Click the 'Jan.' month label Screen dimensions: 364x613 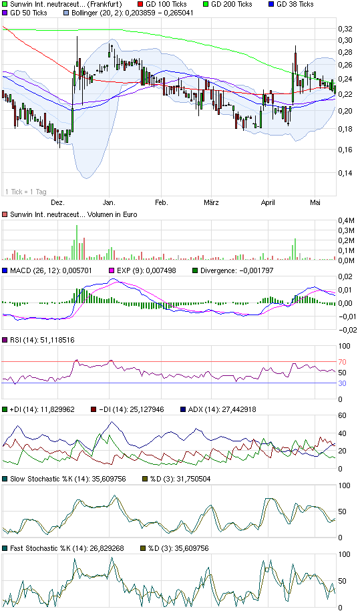(109, 202)
